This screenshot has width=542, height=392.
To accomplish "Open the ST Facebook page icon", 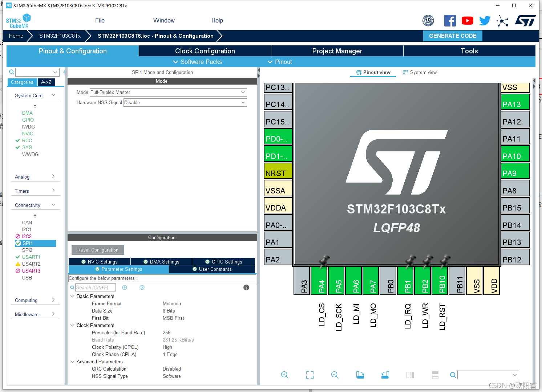I will (x=450, y=21).
